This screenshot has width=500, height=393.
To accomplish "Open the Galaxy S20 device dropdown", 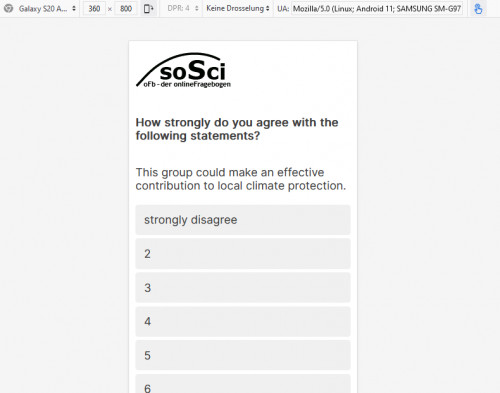I will 47,9.
